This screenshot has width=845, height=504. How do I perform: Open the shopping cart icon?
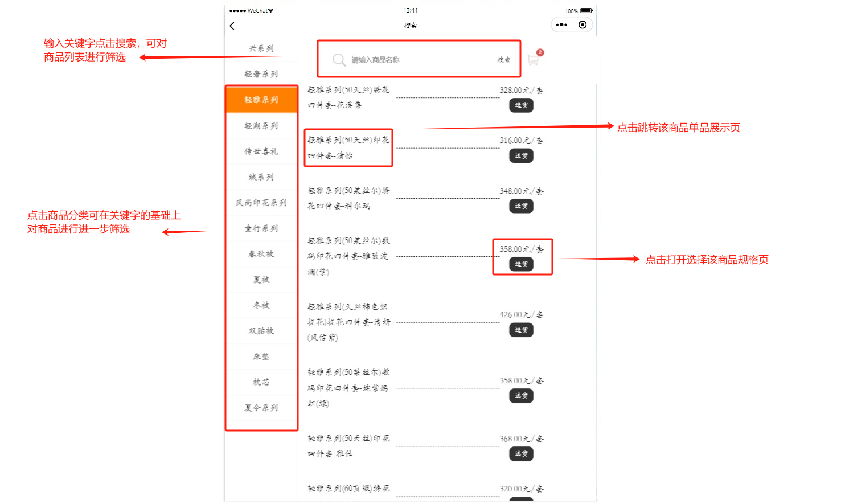click(x=533, y=60)
